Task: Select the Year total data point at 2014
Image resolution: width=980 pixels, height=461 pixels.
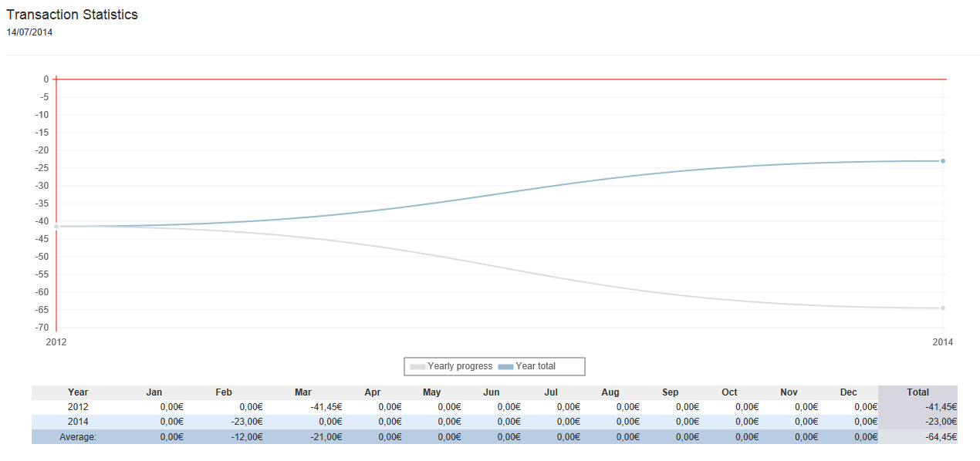Action: point(943,161)
